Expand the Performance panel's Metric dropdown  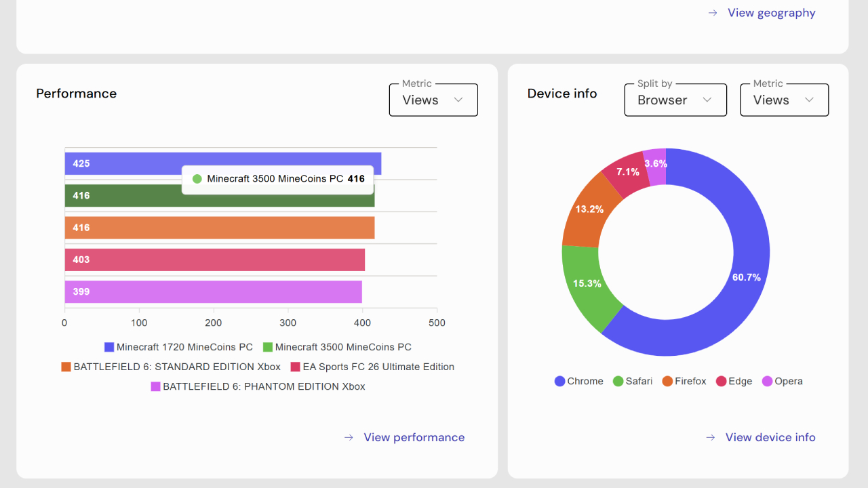click(x=433, y=100)
